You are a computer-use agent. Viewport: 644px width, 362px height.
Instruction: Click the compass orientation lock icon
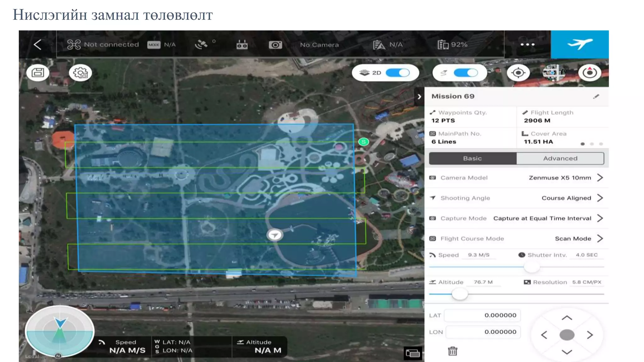(590, 73)
